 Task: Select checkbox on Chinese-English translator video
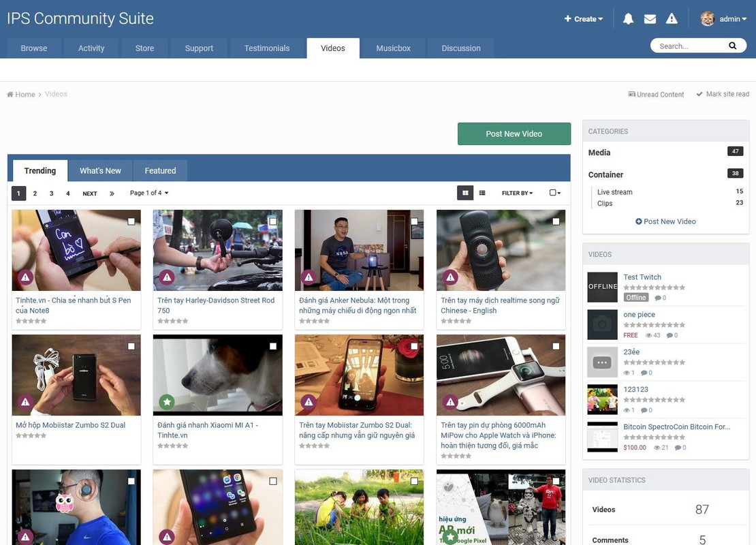click(556, 221)
